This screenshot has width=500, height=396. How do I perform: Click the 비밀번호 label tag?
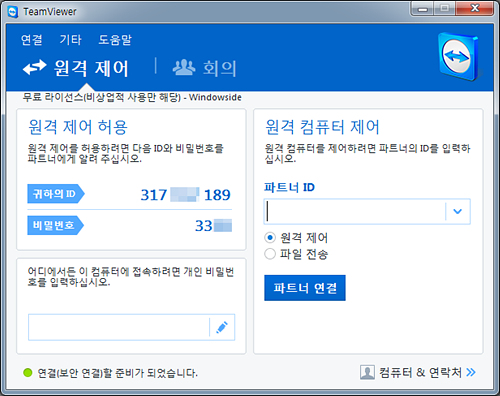(x=56, y=225)
